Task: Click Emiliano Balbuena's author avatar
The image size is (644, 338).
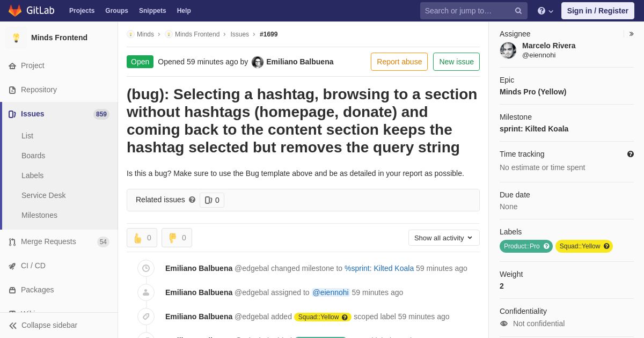Action: click(258, 62)
